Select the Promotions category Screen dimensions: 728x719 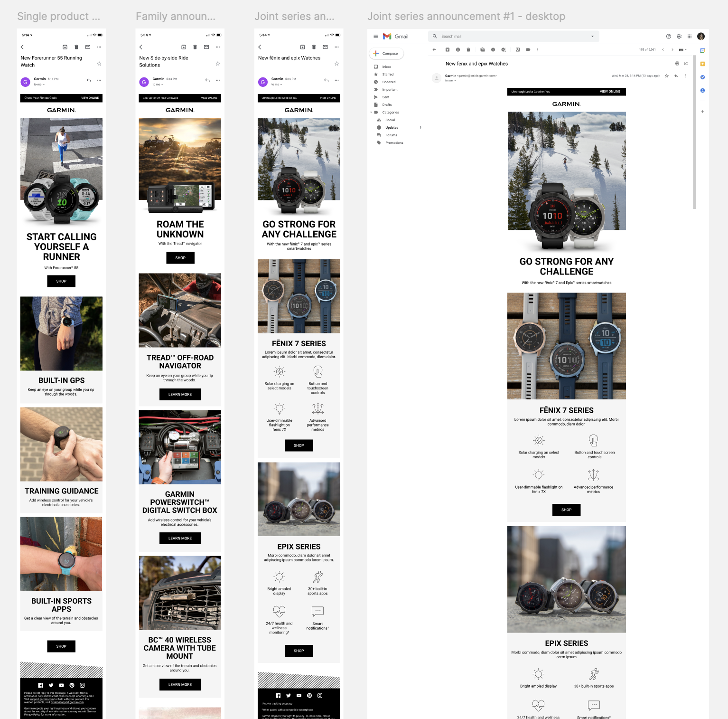[394, 142]
